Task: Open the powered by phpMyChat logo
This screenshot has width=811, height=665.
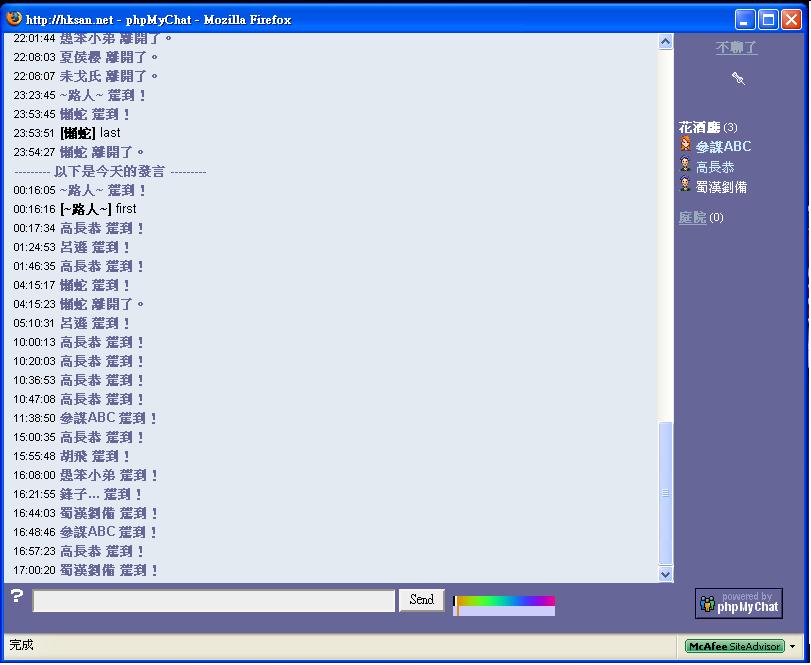Action: click(x=738, y=603)
